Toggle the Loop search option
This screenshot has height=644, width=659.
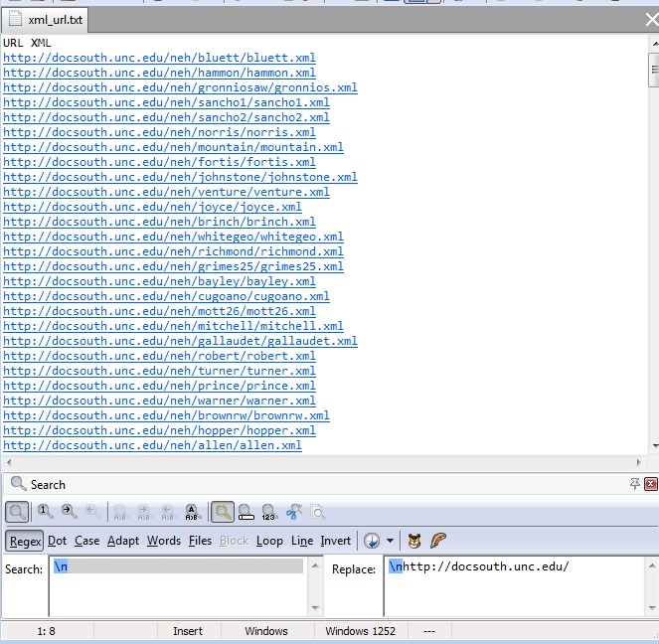(269, 541)
